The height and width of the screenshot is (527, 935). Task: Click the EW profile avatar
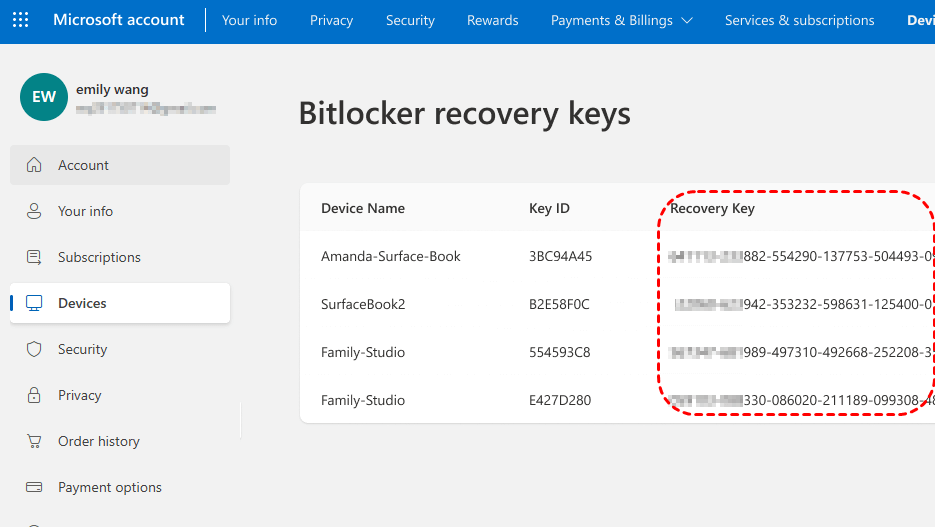pos(44,97)
